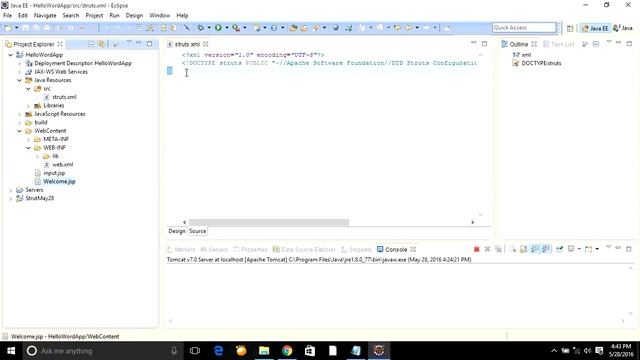Open Google Chrome from taskbar
Screen dimensions: 640x360
[287, 351]
